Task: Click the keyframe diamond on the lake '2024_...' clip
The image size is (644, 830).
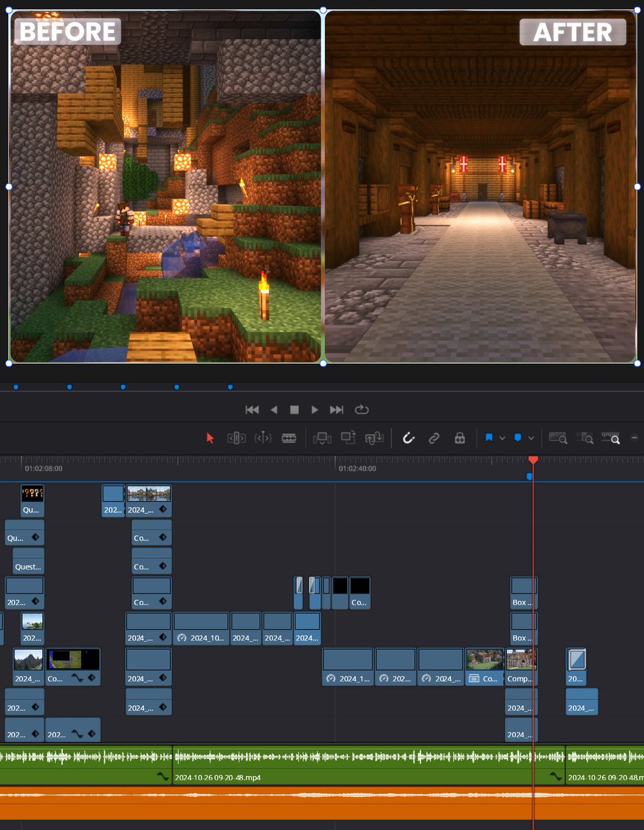Action: (162, 509)
